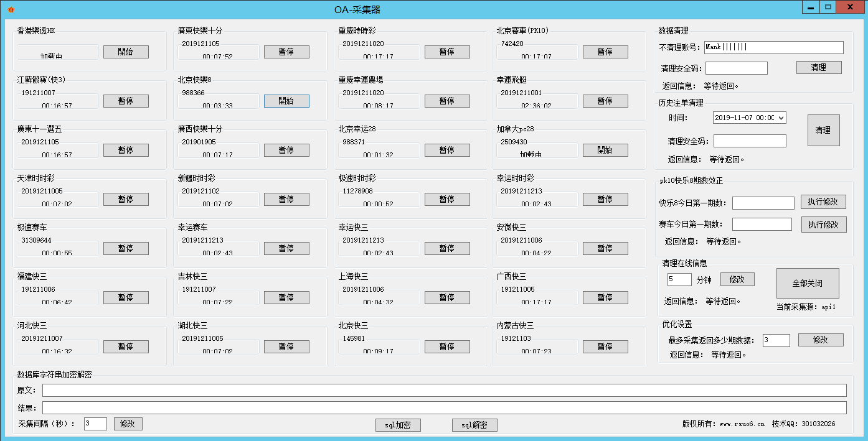Viewport: 868px width, 441px height.
Task: Click 開始 for 加拿大pc28
Action: tap(605, 150)
